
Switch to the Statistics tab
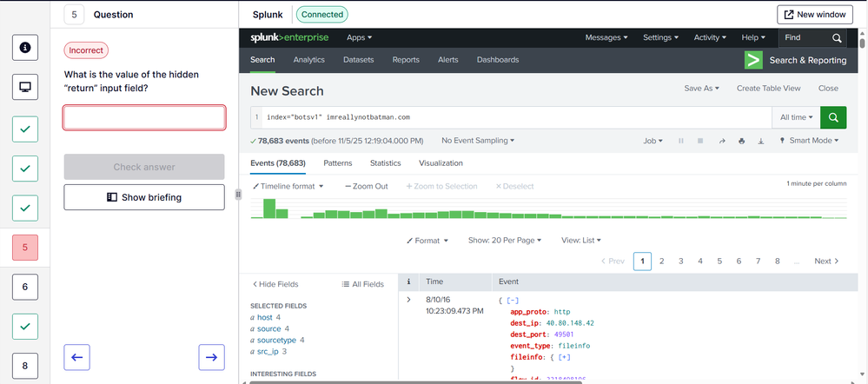(x=385, y=163)
